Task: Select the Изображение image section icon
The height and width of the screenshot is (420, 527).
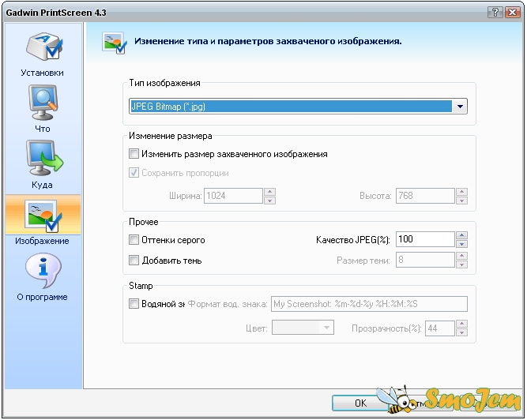Action: (x=43, y=216)
